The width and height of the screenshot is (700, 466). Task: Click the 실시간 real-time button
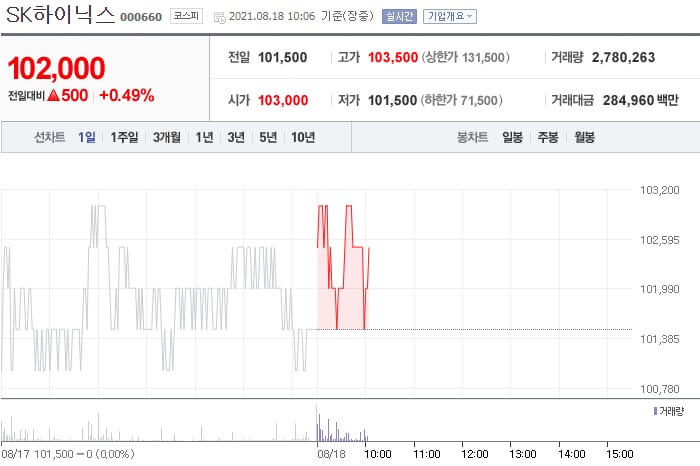click(399, 17)
